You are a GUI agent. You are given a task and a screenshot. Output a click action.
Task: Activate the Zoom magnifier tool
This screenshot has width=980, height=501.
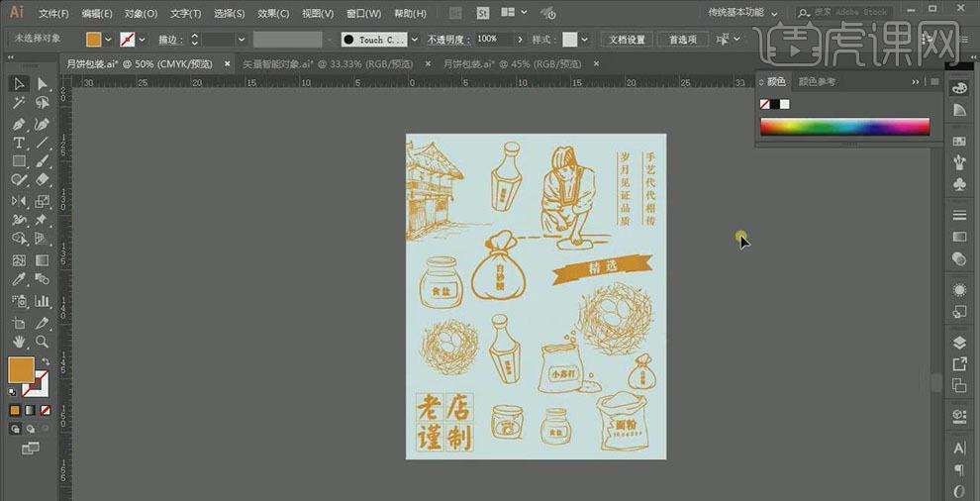(x=43, y=342)
